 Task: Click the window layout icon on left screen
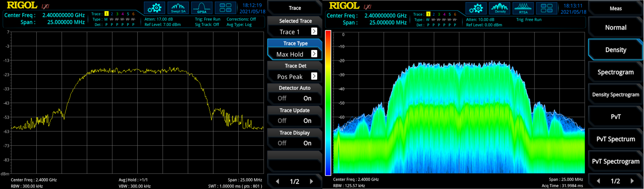(225, 8)
